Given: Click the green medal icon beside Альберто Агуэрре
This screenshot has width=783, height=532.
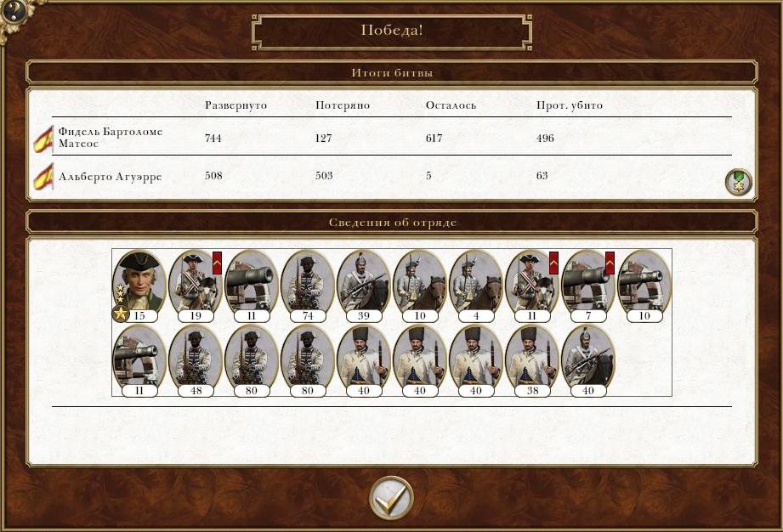Looking at the screenshot, I should point(739,182).
